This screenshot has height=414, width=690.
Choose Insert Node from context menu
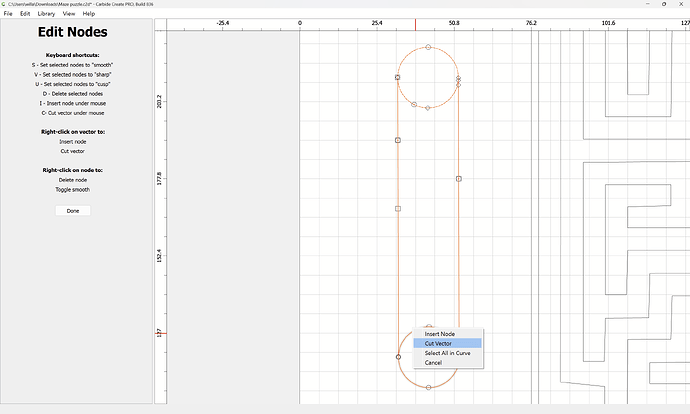tap(439, 333)
